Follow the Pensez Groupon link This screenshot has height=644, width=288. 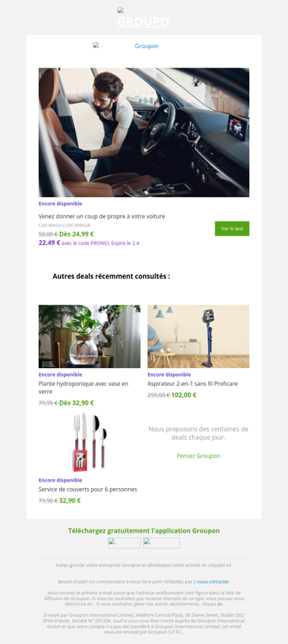tap(198, 456)
